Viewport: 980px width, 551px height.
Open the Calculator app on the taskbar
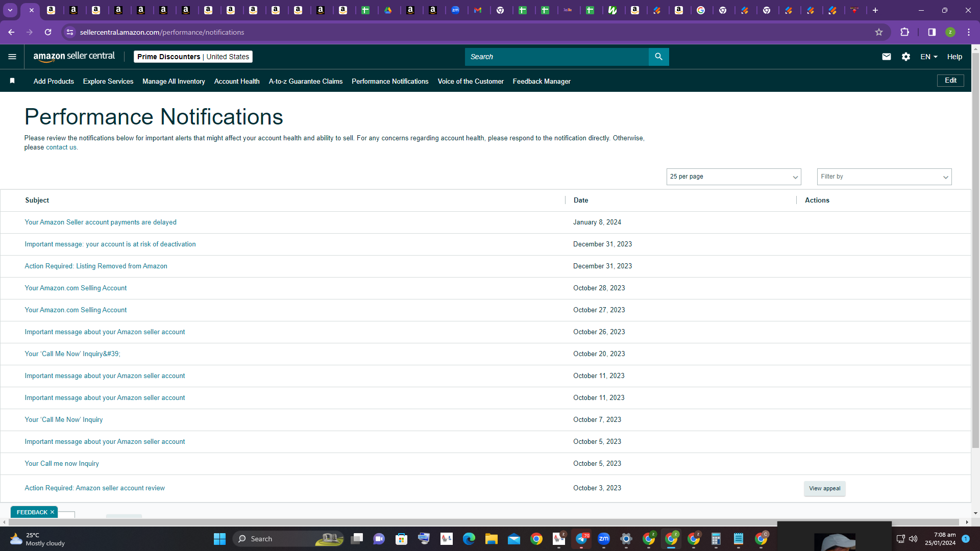tap(716, 539)
